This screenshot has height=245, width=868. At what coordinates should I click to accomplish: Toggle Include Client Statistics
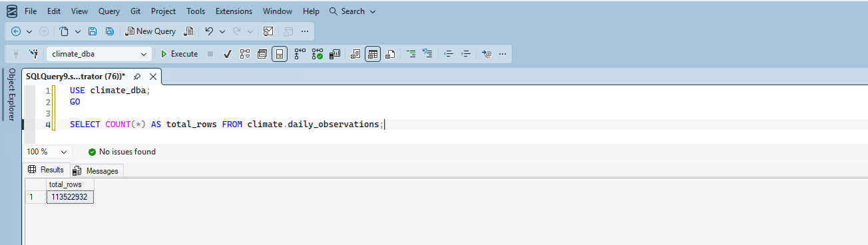click(335, 54)
